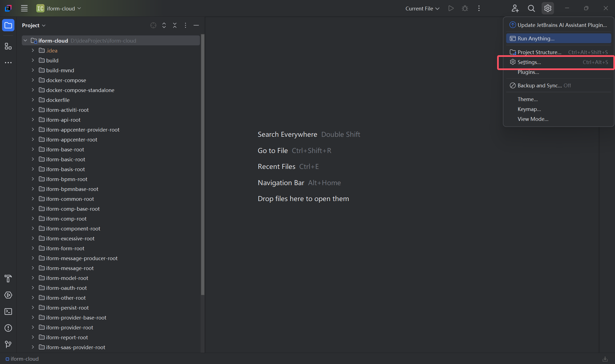Select Settings... menu item
Screen dimensions: 615x364
click(529, 62)
